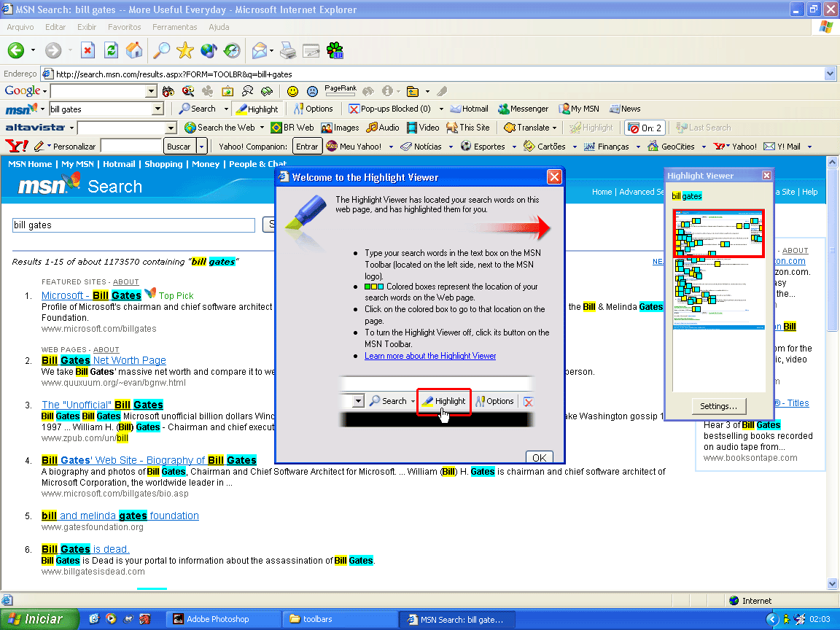Image resolution: width=840 pixels, height=630 pixels.
Task: Open the Arquivo menu
Action: point(20,27)
